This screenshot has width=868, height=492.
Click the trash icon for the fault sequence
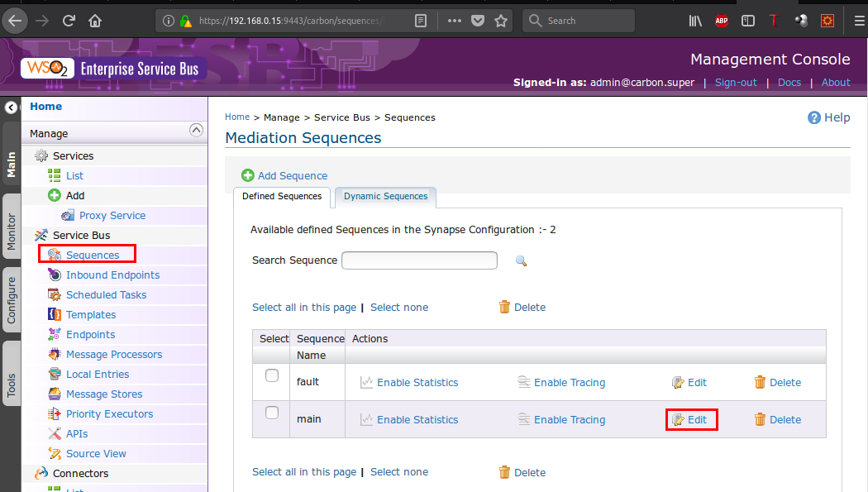[760, 382]
